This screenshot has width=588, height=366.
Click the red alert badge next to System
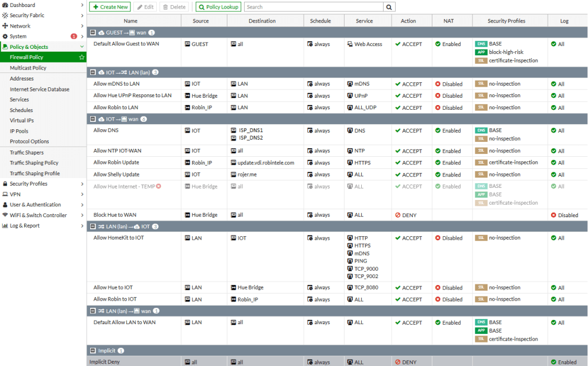point(73,36)
